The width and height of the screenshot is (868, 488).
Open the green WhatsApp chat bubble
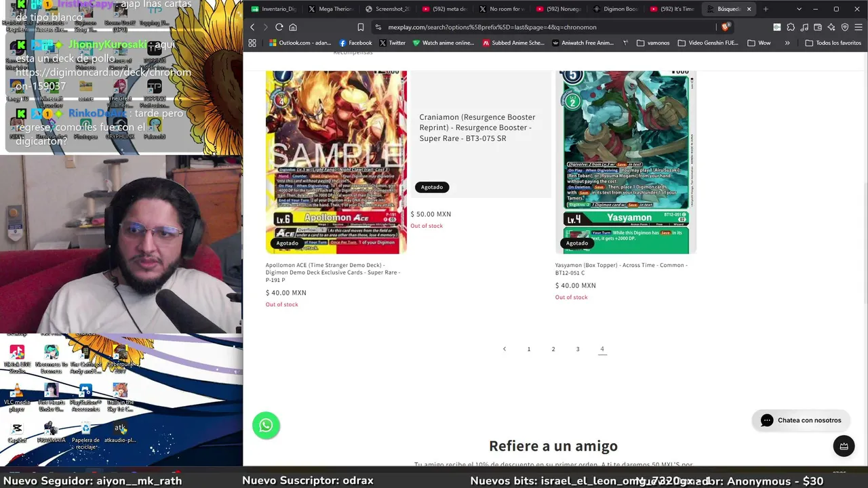(266, 425)
